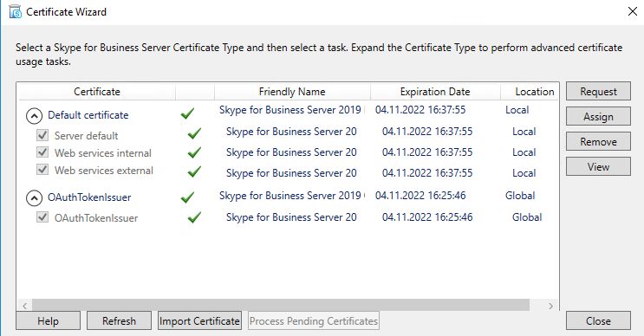Click green checkmark in Server default row
The height and width of the screenshot is (336, 644).
(x=194, y=133)
